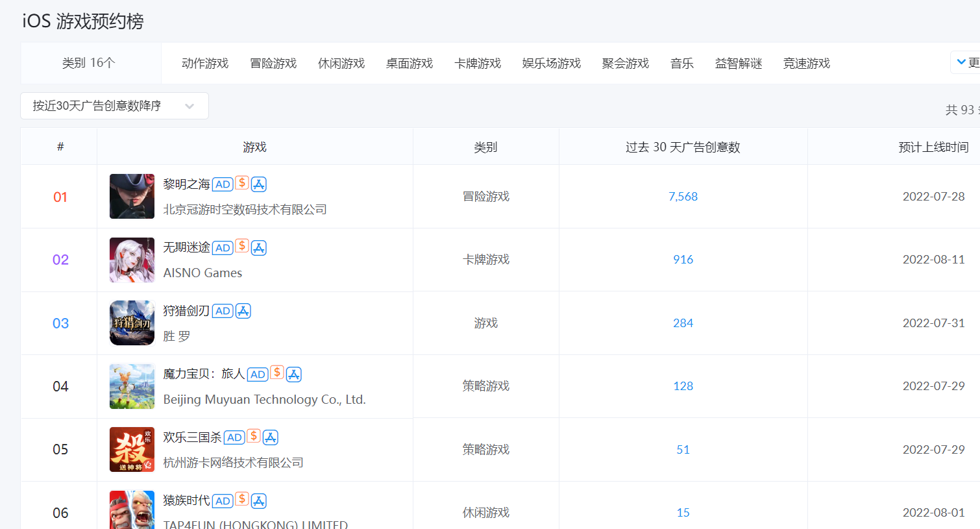Screen dimensions: 980x529
Task: Filter by 娱乐场游戏 category
Action: pos(552,63)
